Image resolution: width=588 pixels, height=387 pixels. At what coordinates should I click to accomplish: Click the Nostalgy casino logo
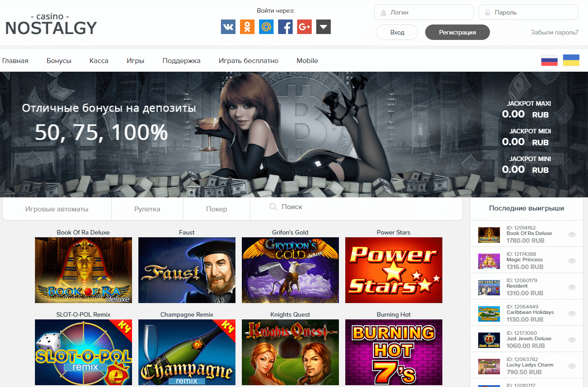[51, 24]
